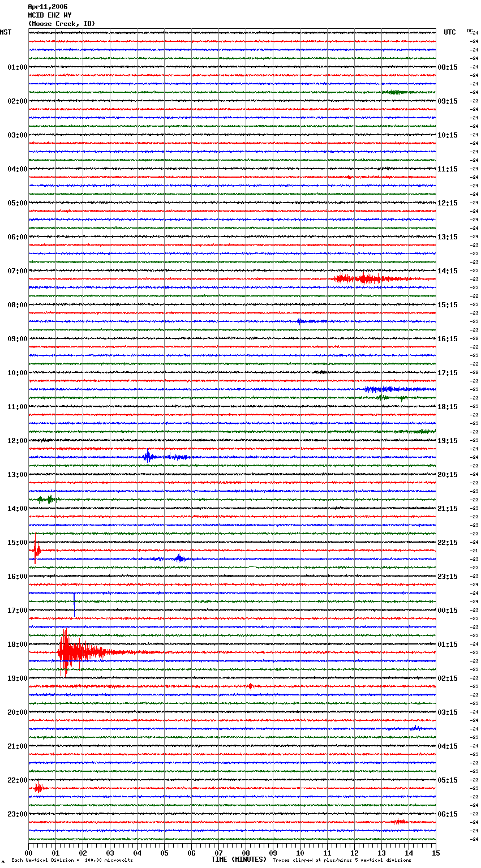
Task: Select the 18:00 MST time label
Action: [18, 644]
